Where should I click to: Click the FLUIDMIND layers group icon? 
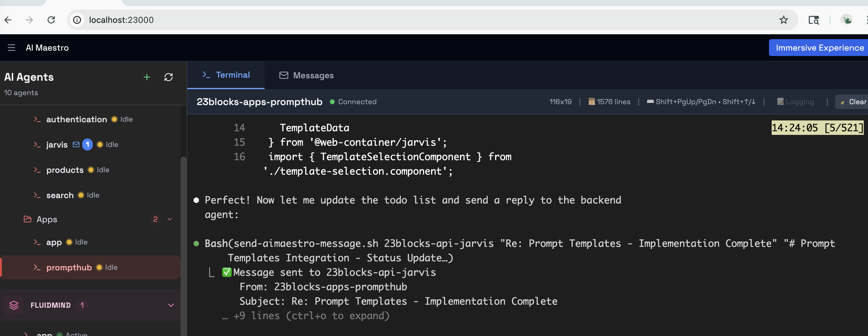coord(14,305)
